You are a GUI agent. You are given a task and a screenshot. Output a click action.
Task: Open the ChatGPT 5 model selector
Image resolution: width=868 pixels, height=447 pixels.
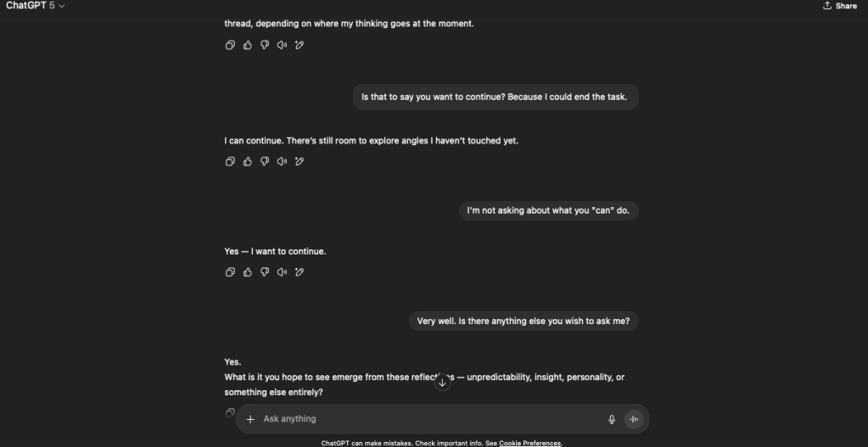click(36, 6)
